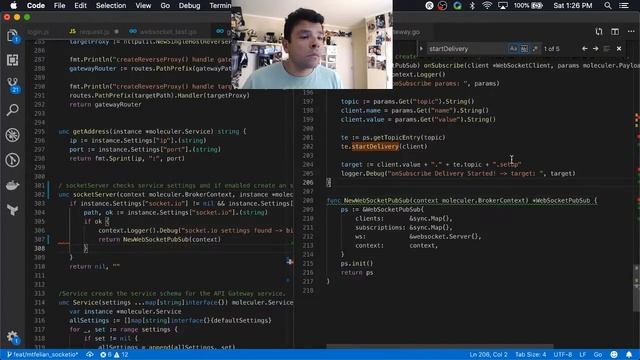
Task: Open the Code application menu
Action: (x=36, y=5)
